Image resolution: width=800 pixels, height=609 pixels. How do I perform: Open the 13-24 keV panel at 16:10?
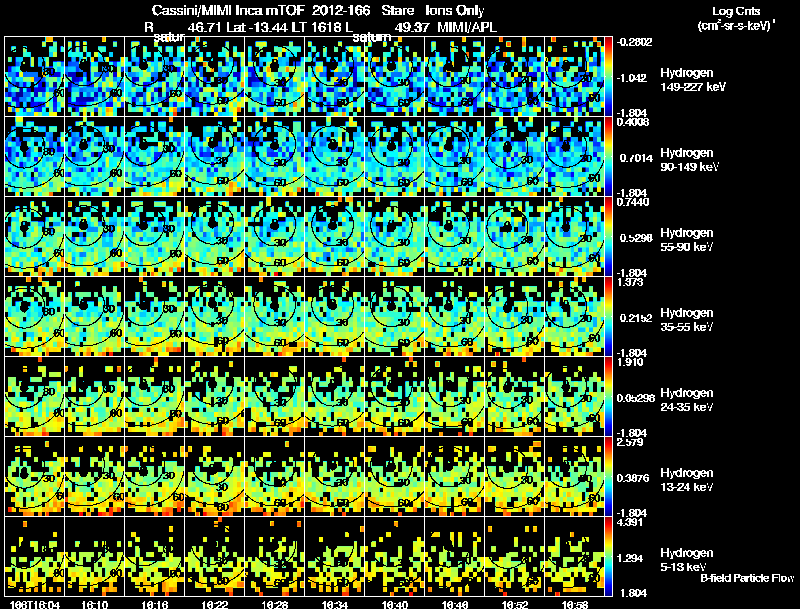pos(94,476)
